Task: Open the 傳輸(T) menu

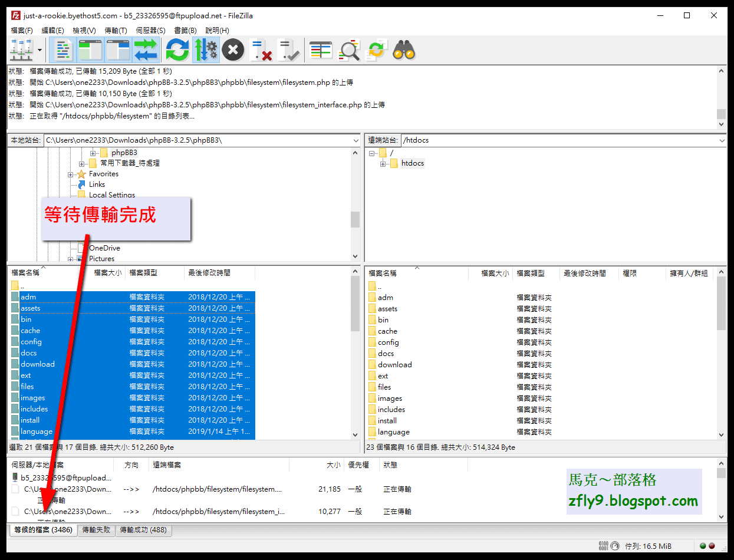Action: pyautogui.click(x=115, y=30)
